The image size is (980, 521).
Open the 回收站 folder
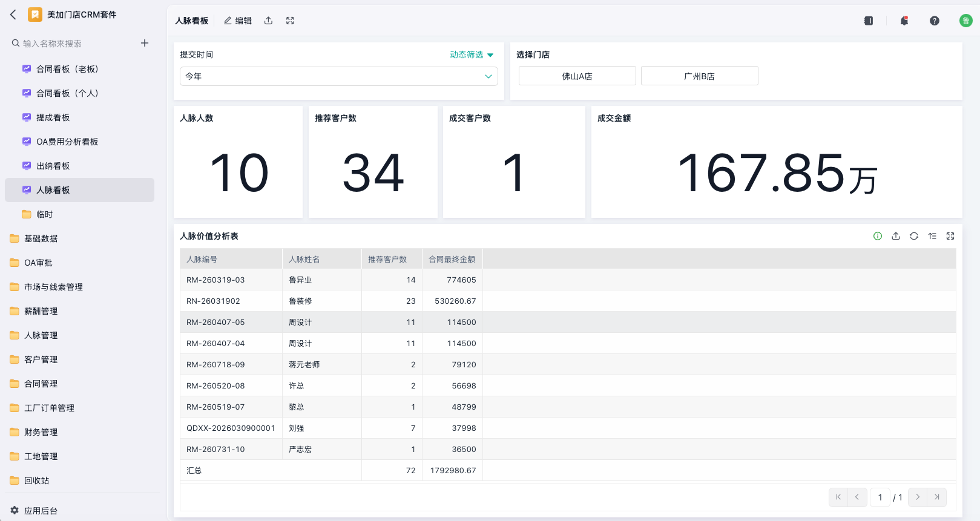point(80,480)
